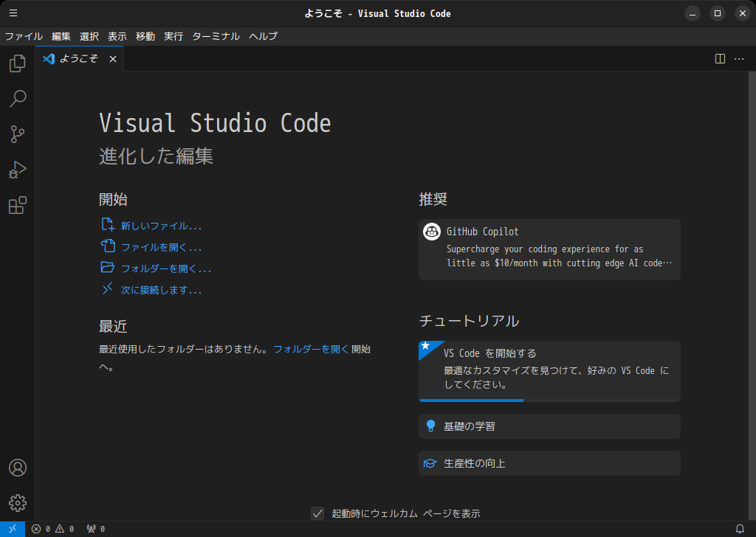Click the new file icon beside 新しいファイル
Image resolution: width=756 pixels, height=537 pixels.
point(108,224)
